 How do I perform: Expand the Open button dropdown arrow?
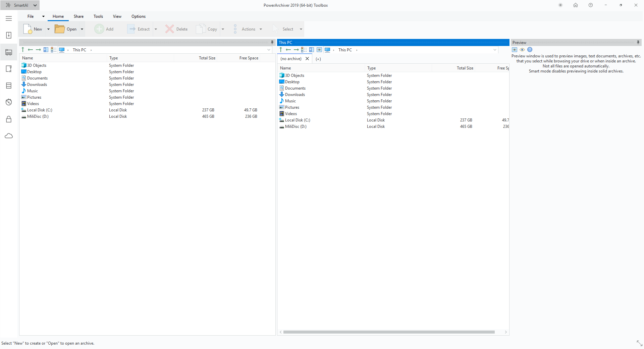[x=82, y=29]
